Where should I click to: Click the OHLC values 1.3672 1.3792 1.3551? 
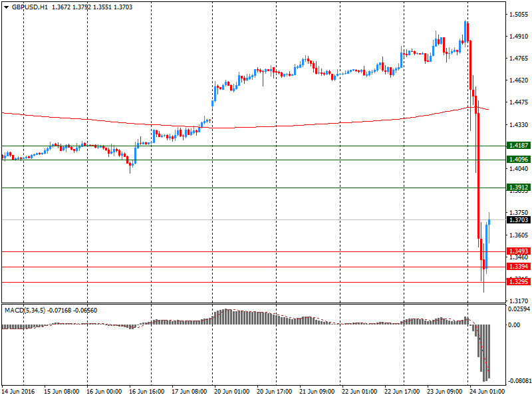82,7
